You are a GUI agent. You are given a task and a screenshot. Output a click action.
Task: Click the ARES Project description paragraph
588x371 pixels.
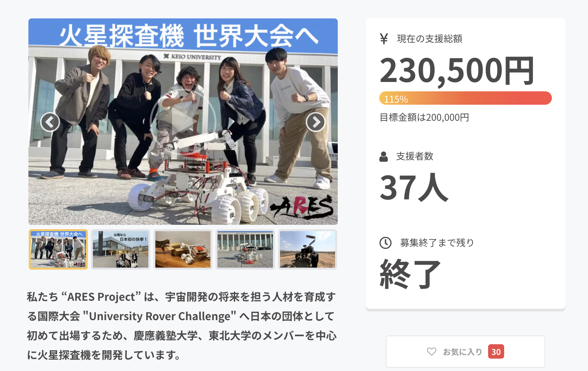(x=182, y=326)
